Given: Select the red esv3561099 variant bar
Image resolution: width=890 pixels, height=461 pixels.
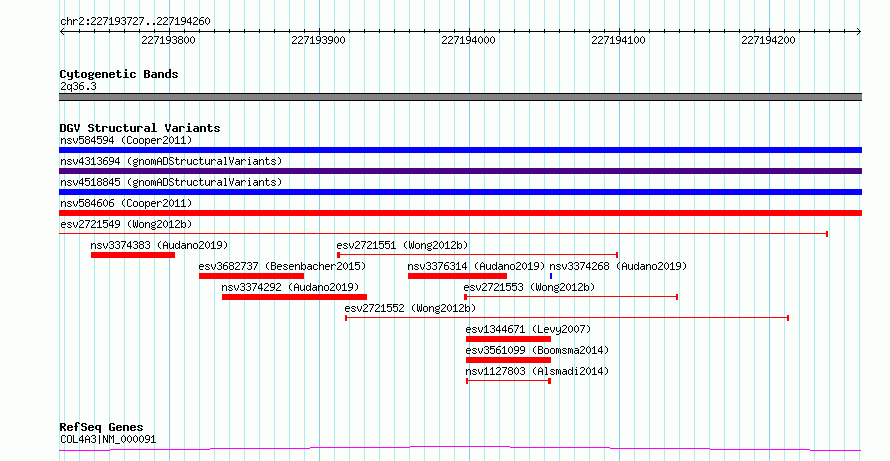Looking at the screenshot, I should [x=508, y=360].
